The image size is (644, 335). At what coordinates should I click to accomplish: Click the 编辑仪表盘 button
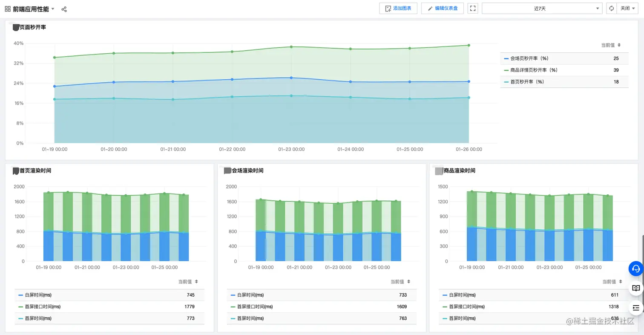pos(442,9)
